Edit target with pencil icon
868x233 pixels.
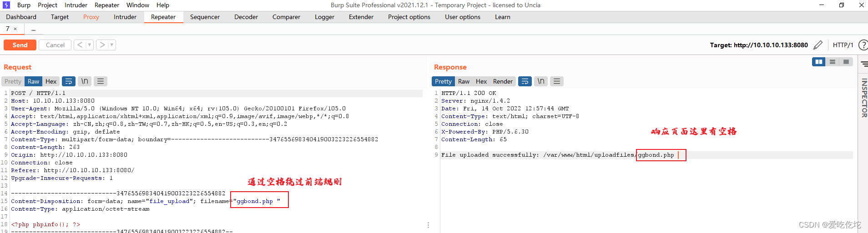click(818, 45)
